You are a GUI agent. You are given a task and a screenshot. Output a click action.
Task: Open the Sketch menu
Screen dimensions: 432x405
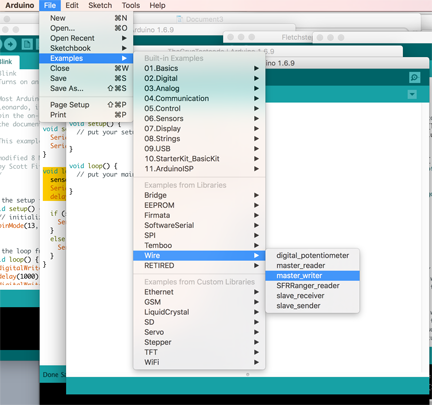tap(100, 5)
